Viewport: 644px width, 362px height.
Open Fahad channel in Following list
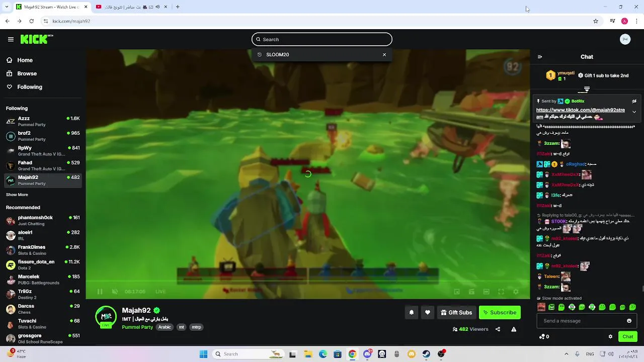pos(43,165)
